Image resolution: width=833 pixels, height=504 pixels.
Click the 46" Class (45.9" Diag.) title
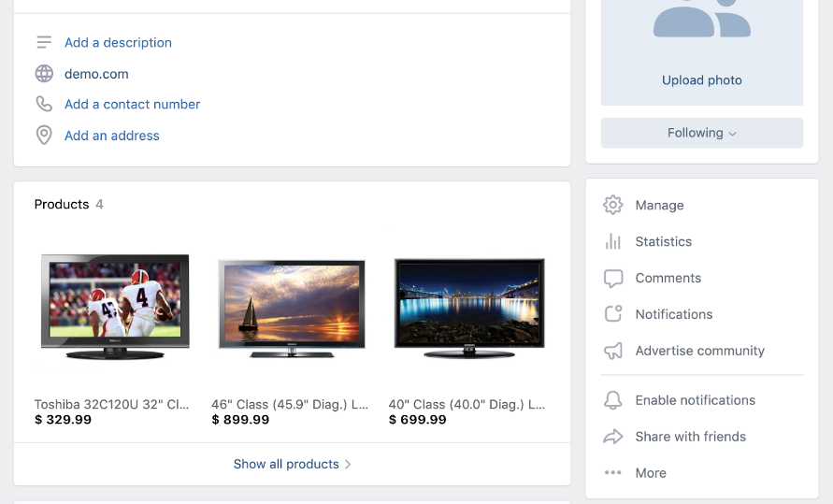click(x=290, y=404)
